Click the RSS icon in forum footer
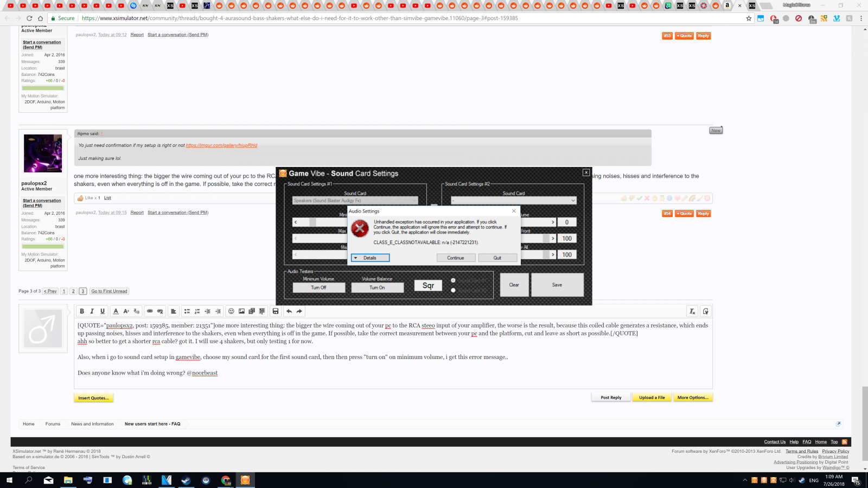 pyautogui.click(x=844, y=442)
